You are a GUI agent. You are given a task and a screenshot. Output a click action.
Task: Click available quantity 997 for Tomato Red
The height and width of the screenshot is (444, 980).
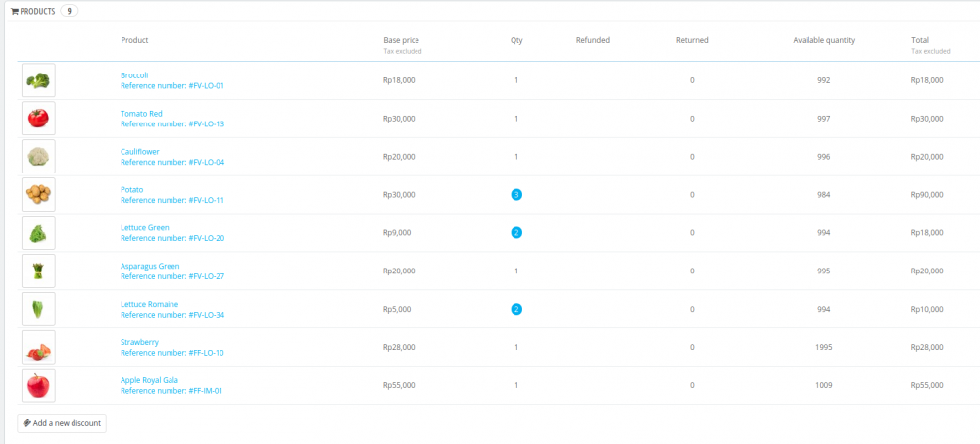[x=824, y=119]
